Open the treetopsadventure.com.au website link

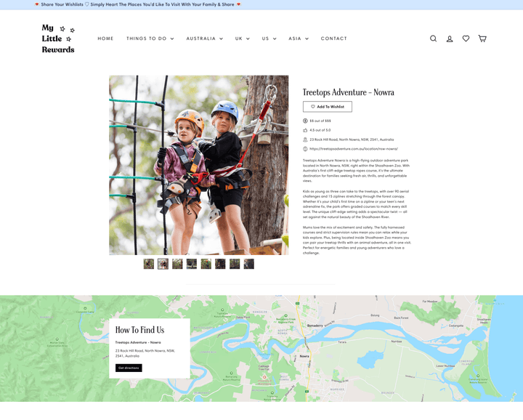pos(354,149)
